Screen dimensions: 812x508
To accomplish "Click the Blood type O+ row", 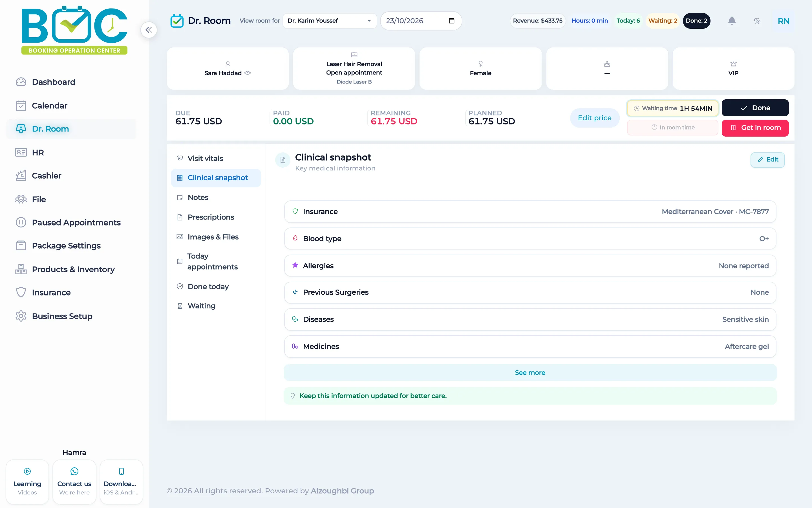I will pos(530,238).
